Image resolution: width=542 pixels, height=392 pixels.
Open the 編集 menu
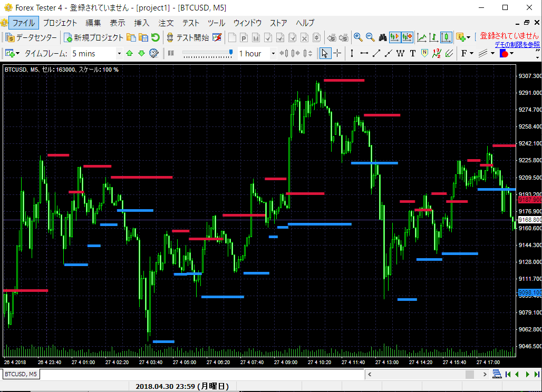coord(93,23)
